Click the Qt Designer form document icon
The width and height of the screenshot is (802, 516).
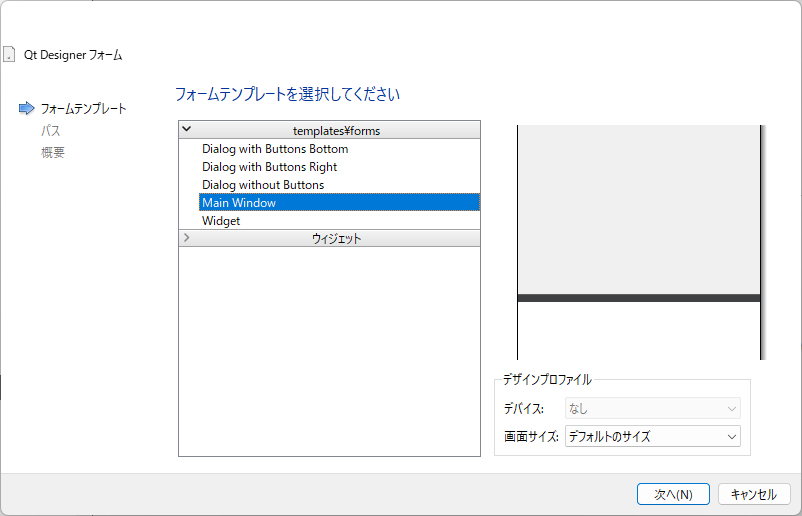[9, 54]
